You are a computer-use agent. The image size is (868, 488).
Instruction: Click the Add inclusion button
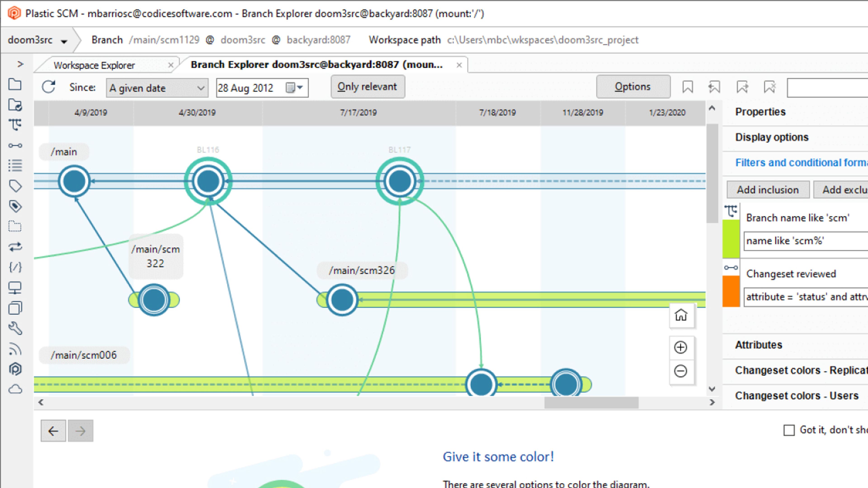coord(768,190)
